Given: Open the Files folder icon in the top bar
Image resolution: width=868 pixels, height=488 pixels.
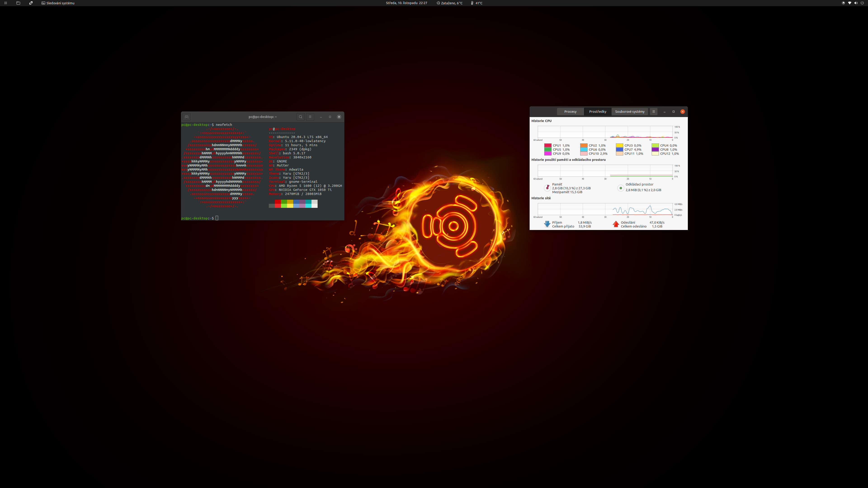Looking at the screenshot, I should point(18,3).
